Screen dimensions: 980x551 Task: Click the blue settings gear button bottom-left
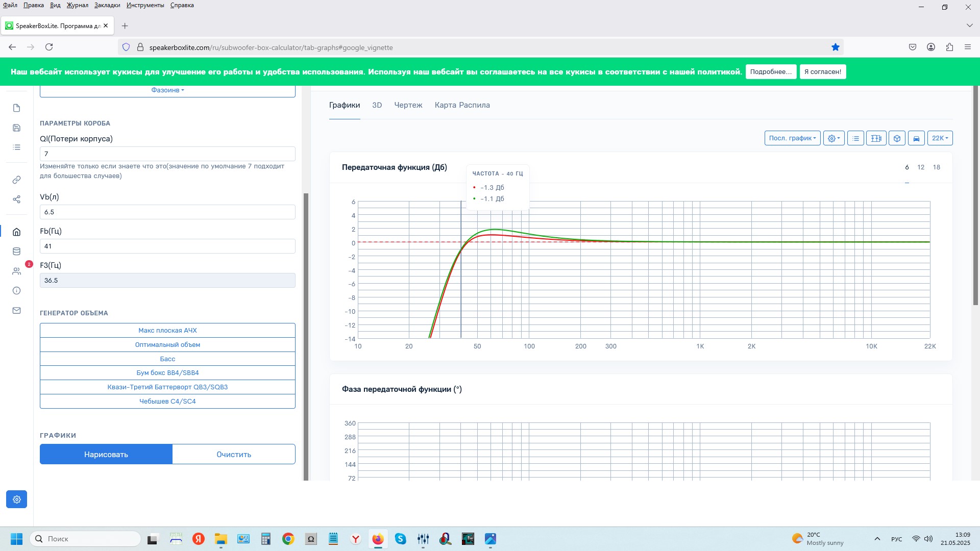pyautogui.click(x=16, y=499)
